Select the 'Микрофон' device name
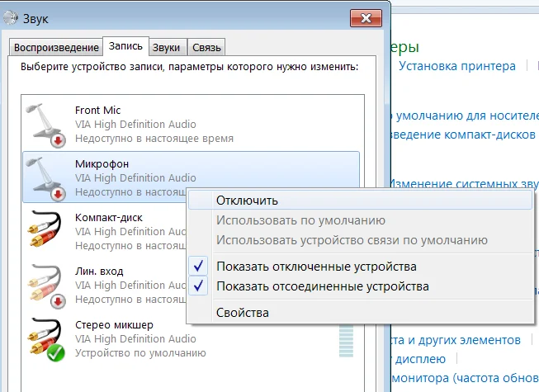This screenshot has width=539, height=392. tap(102, 164)
